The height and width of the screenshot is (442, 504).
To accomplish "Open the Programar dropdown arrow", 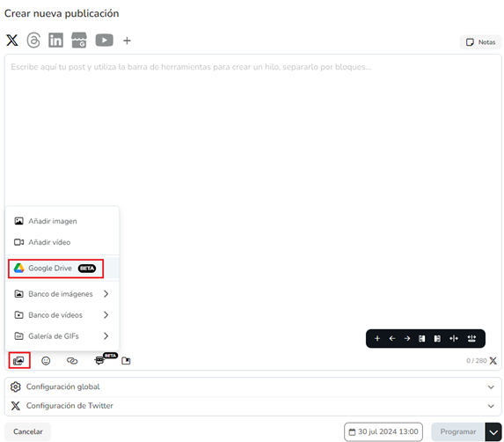I will [493, 432].
